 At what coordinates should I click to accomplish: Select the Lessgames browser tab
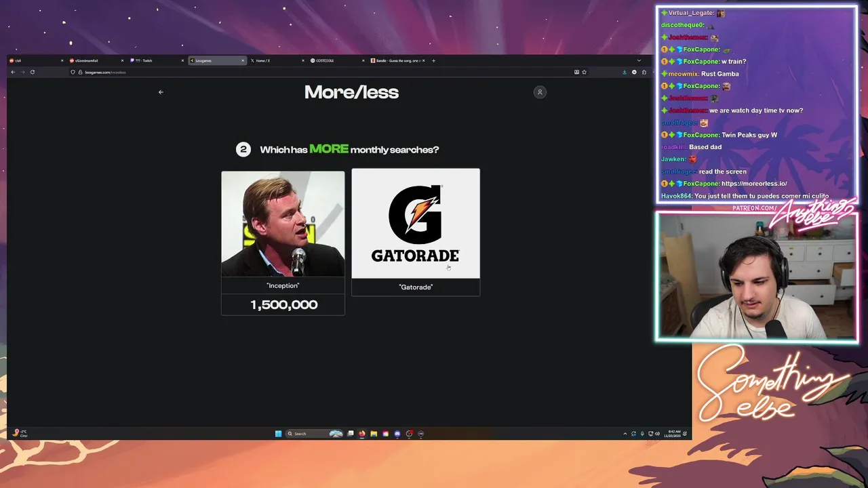(x=216, y=60)
